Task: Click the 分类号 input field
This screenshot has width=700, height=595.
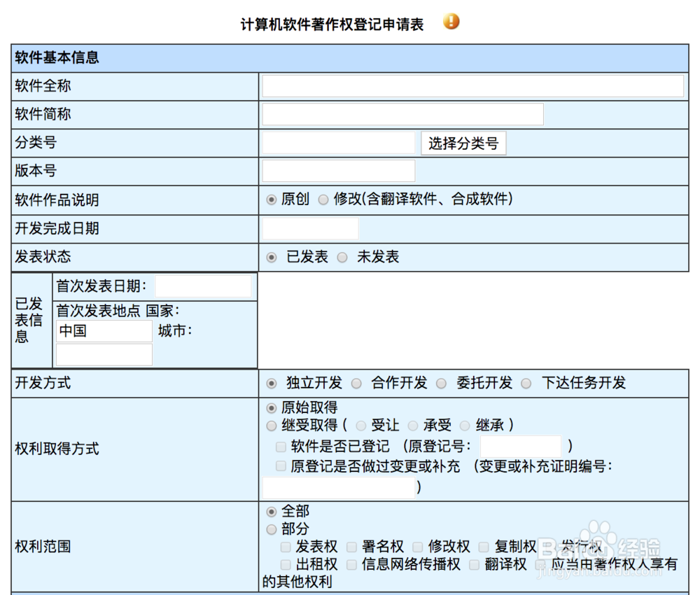Action: (x=338, y=143)
